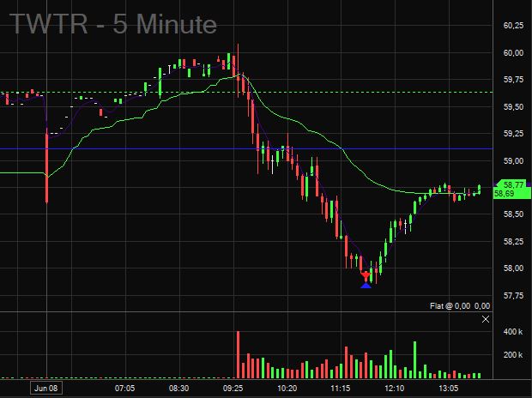Click the 13:05 time axis label
Screen dimensions: 532x398
pos(448,388)
